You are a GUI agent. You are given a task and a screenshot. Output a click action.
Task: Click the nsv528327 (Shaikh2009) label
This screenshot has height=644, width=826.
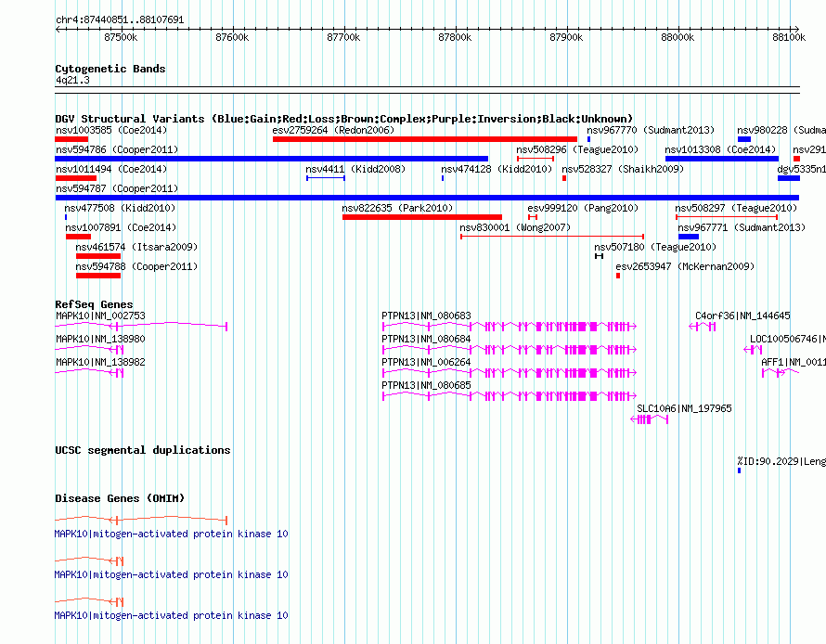pyautogui.click(x=623, y=169)
